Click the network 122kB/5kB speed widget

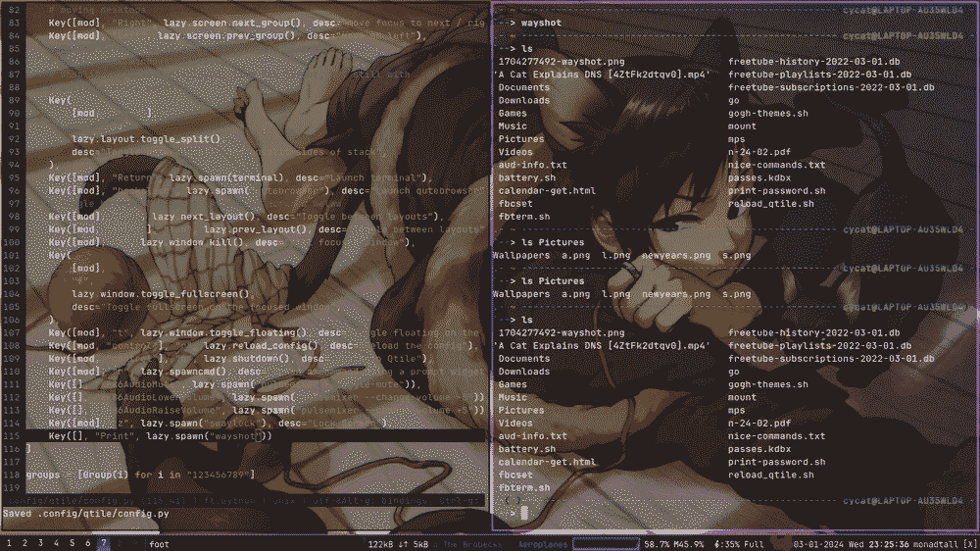(x=400, y=543)
